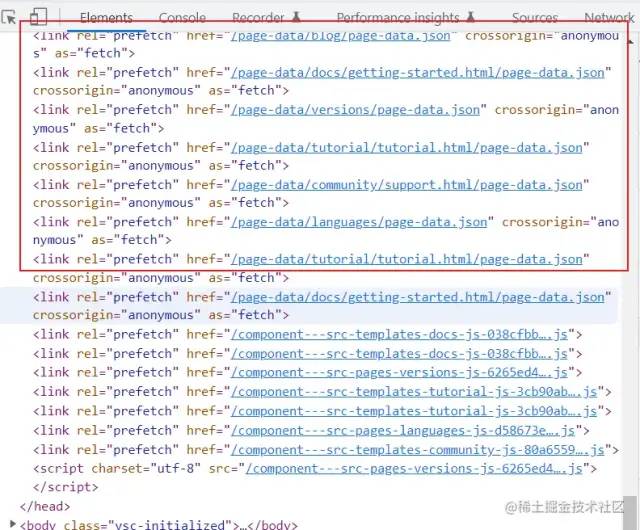Screen dimensions: 640x530
Task: Follow the component---src-pages-languages-js link
Action: pyautogui.click(x=403, y=431)
